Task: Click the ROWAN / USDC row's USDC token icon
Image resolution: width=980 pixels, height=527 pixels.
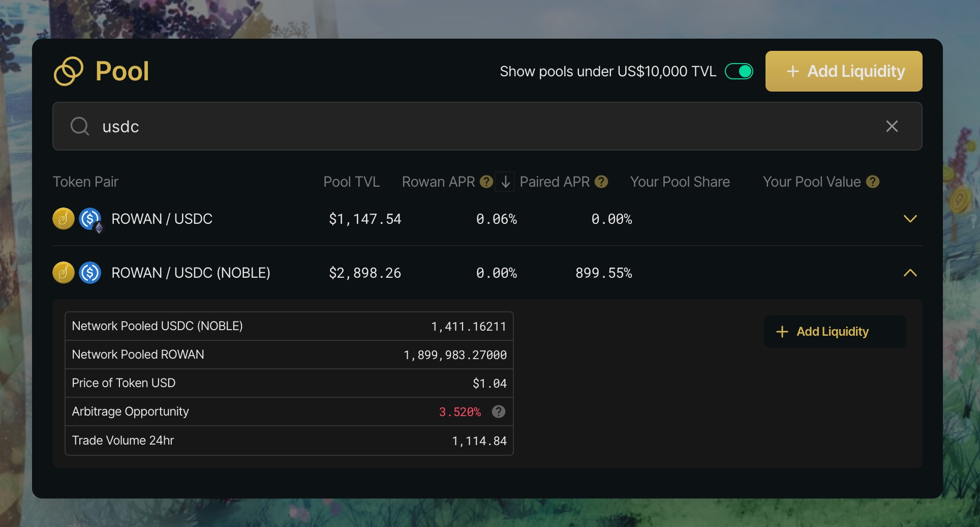Action: (x=90, y=219)
